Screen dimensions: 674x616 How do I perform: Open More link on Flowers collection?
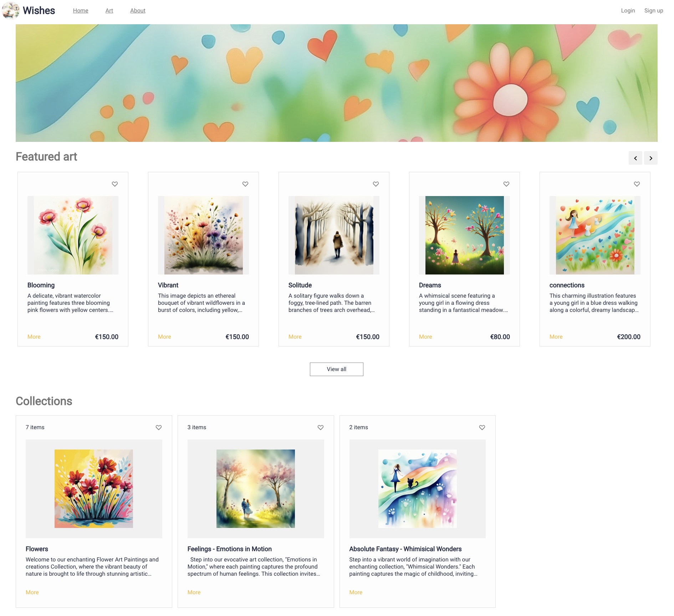click(32, 592)
